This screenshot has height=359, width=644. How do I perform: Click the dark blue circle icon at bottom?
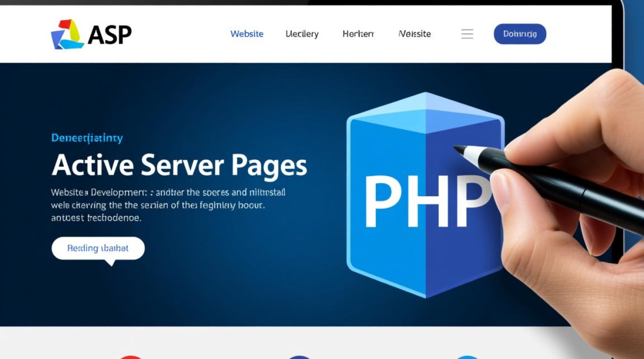(x=299, y=357)
